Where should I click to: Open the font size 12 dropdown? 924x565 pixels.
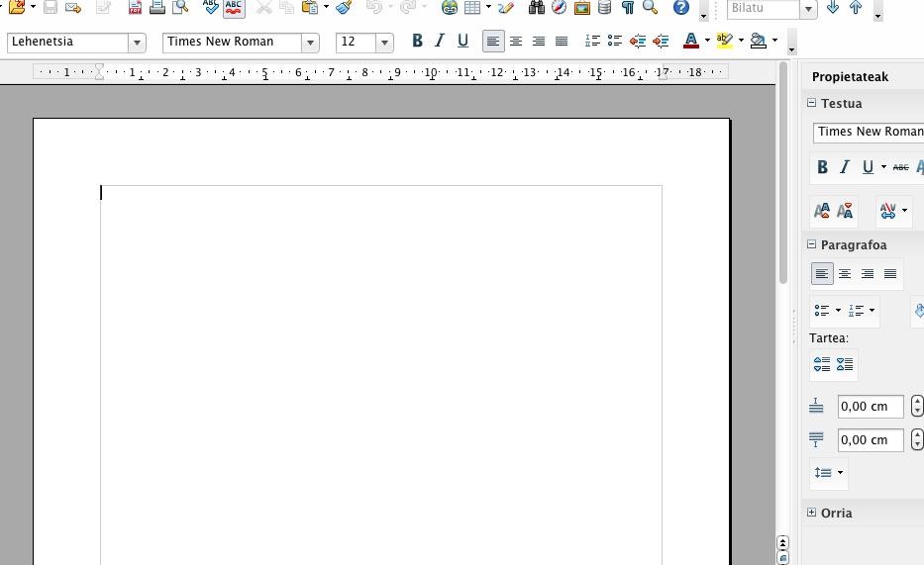point(384,43)
